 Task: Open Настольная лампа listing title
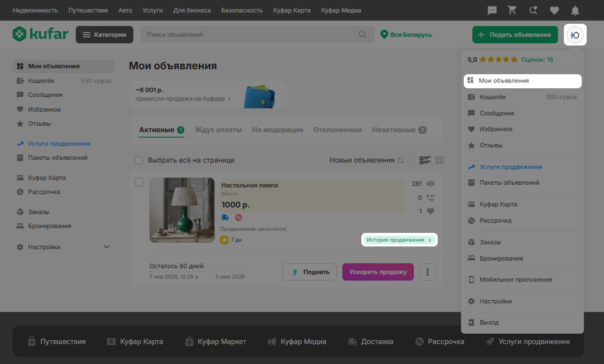(x=250, y=185)
